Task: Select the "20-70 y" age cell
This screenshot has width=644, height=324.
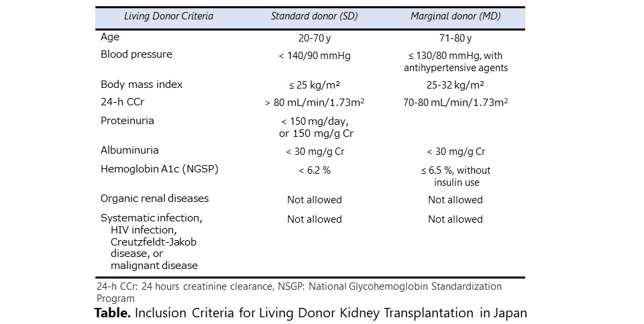Action: tap(314, 38)
